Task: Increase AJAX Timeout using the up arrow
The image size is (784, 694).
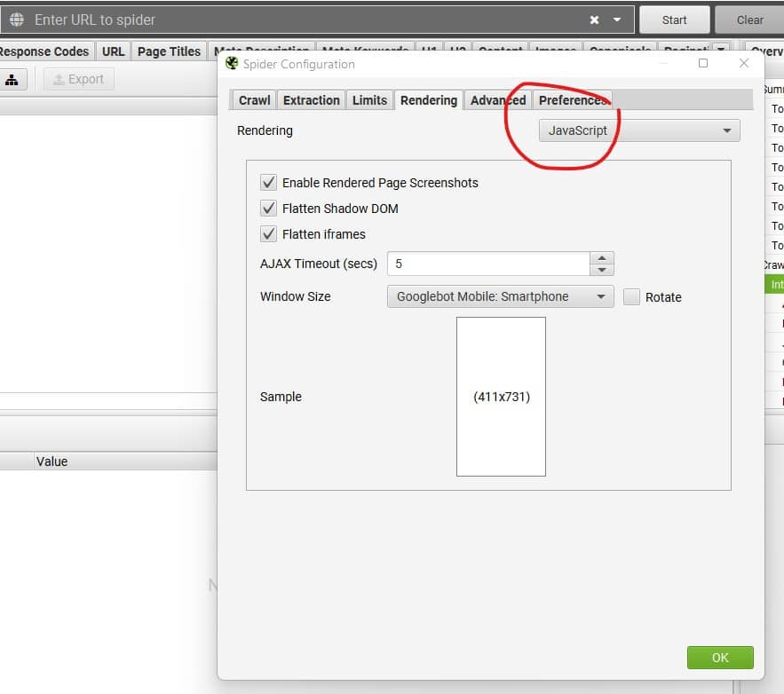Action: tap(600, 258)
